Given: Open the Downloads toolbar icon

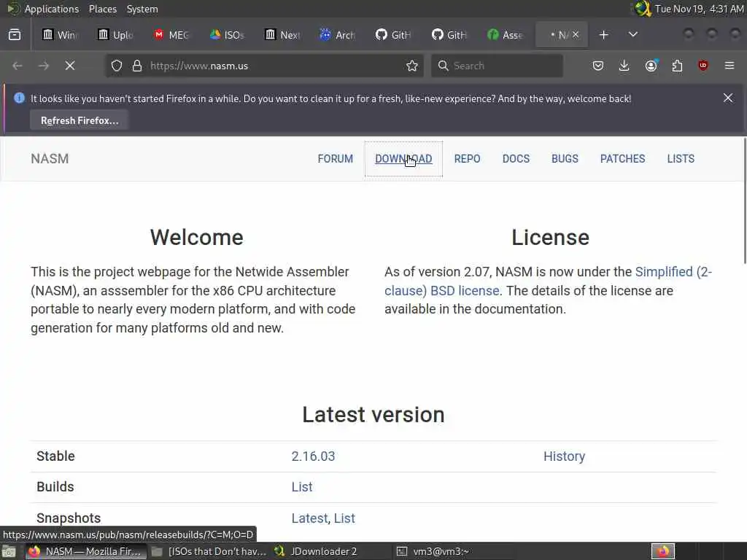Looking at the screenshot, I should tap(624, 66).
